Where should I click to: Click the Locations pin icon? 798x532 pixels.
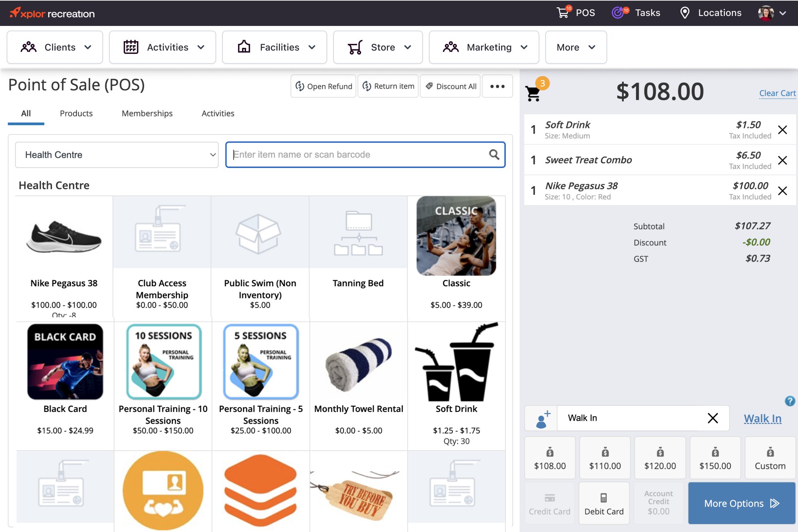tap(685, 13)
